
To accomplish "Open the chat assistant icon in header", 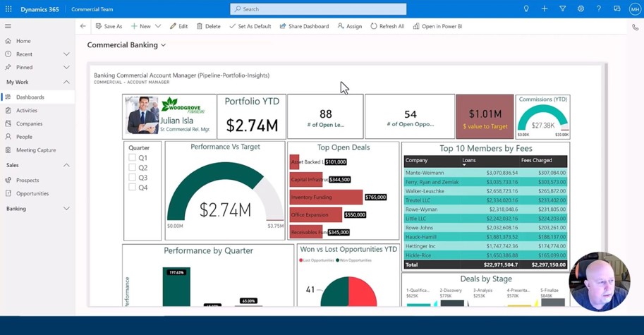I will 616,8.
